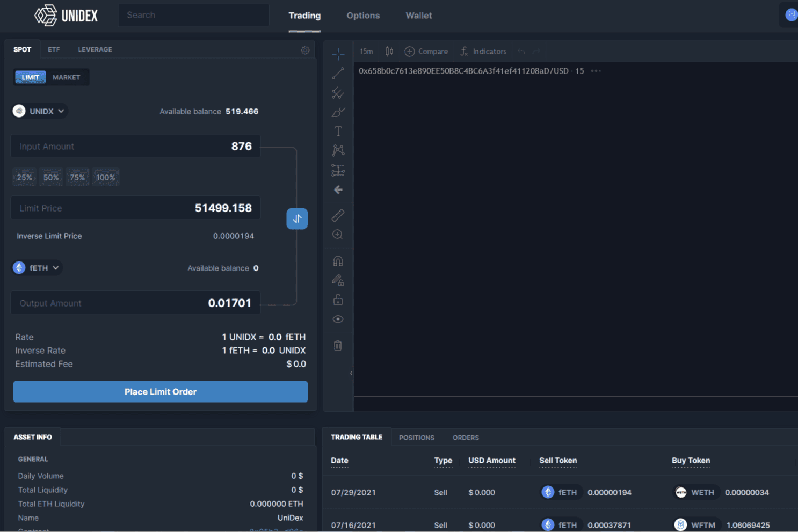Select the trend line drawing tool
Screen dimensions: 798x532
pos(338,73)
